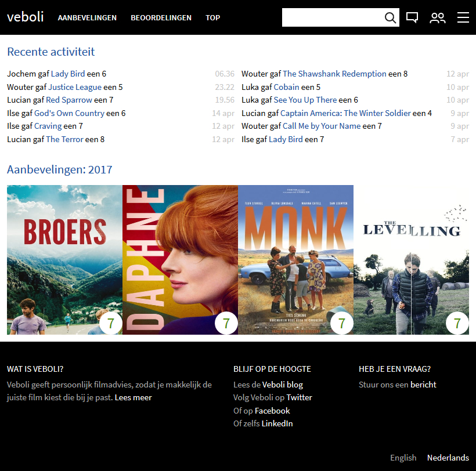The height and width of the screenshot is (471, 476).
Task: Click the 06.36 timestamp
Action: point(225,74)
